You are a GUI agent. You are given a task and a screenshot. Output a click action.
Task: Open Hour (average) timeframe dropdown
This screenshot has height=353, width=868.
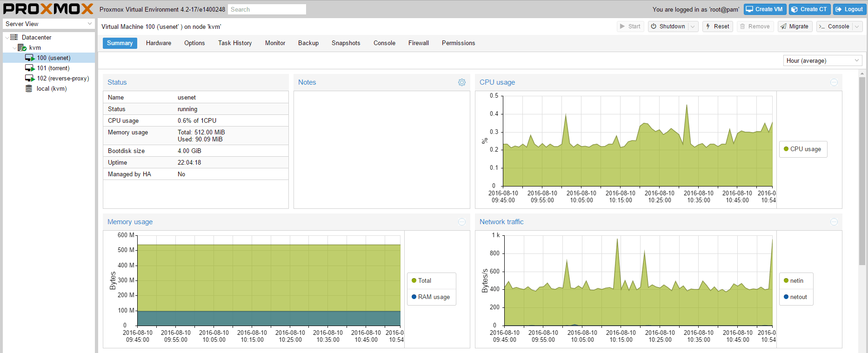click(x=822, y=61)
